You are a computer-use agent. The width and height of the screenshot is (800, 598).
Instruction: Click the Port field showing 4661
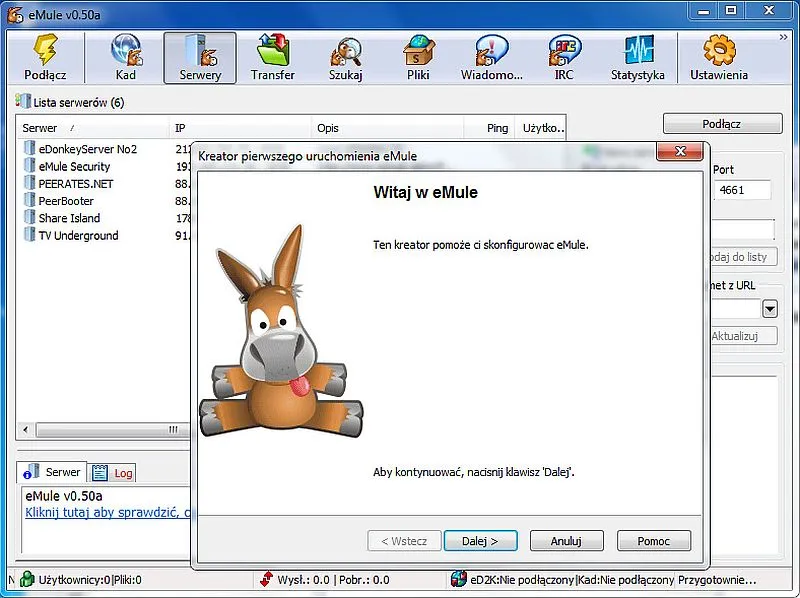pyautogui.click(x=741, y=190)
